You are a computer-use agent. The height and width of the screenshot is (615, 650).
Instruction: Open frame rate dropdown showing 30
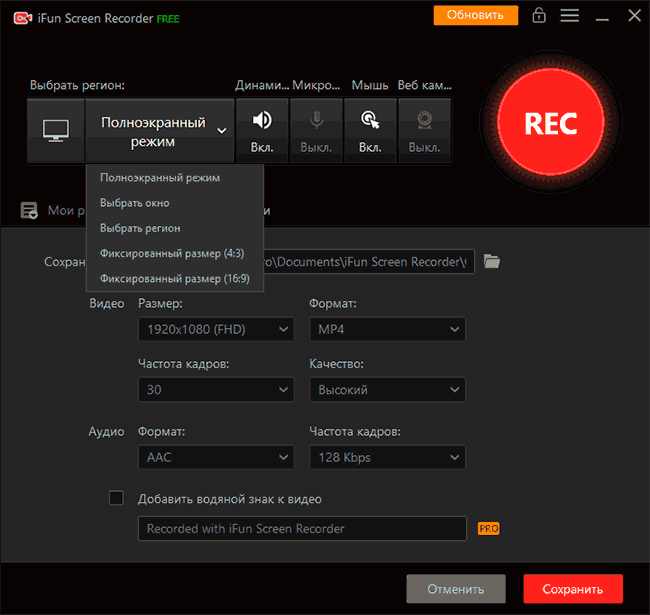coord(216,390)
